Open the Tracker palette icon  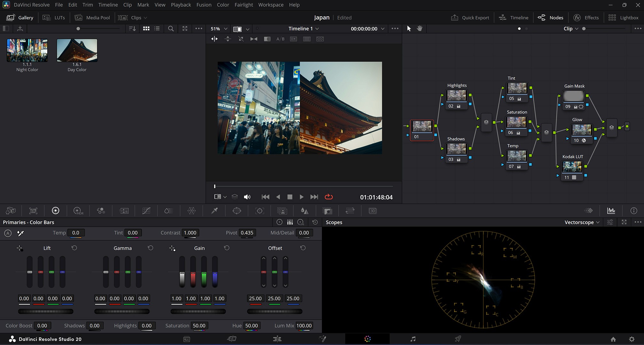pos(259,211)
